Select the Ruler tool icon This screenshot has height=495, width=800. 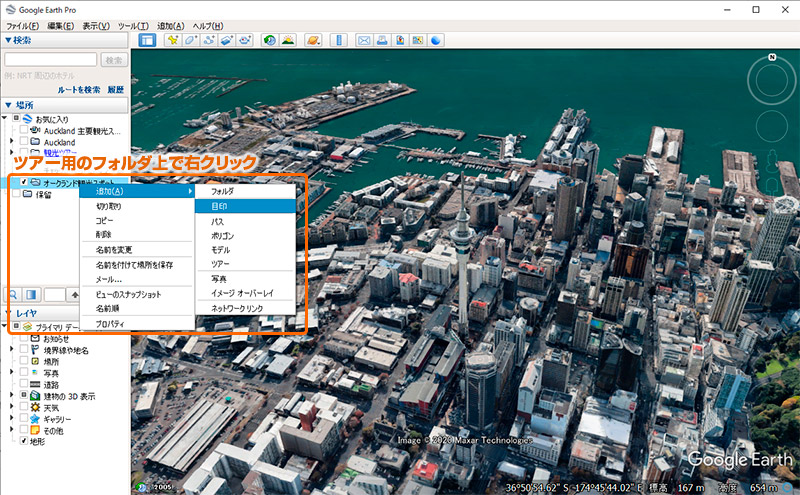click(x=339, y=40)
